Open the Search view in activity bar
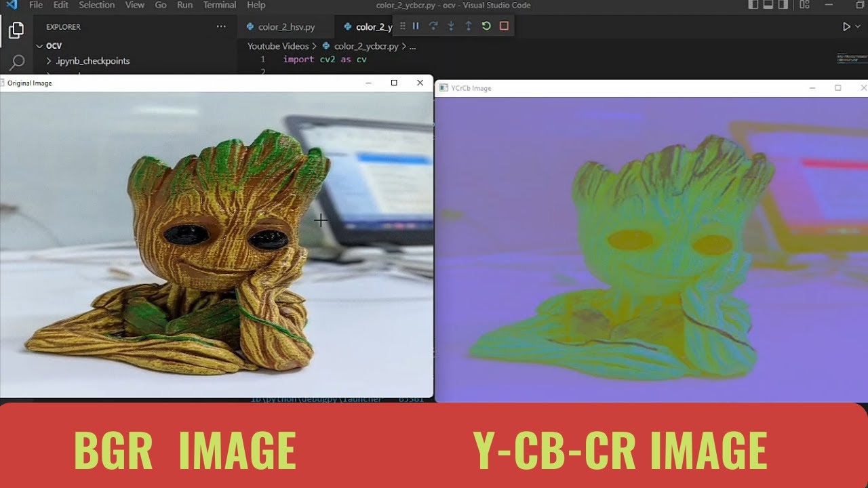The height and width of the screenshot is (488, 868). (16, 63)
